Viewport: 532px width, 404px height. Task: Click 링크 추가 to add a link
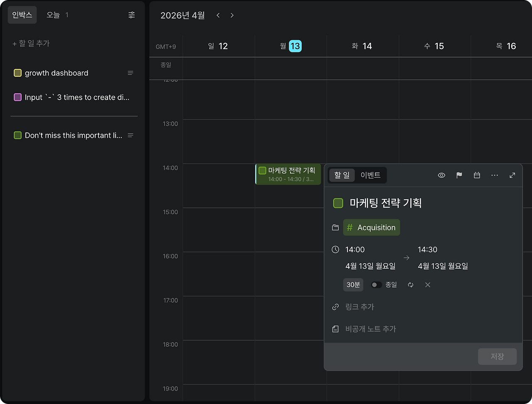click(360, 307)
